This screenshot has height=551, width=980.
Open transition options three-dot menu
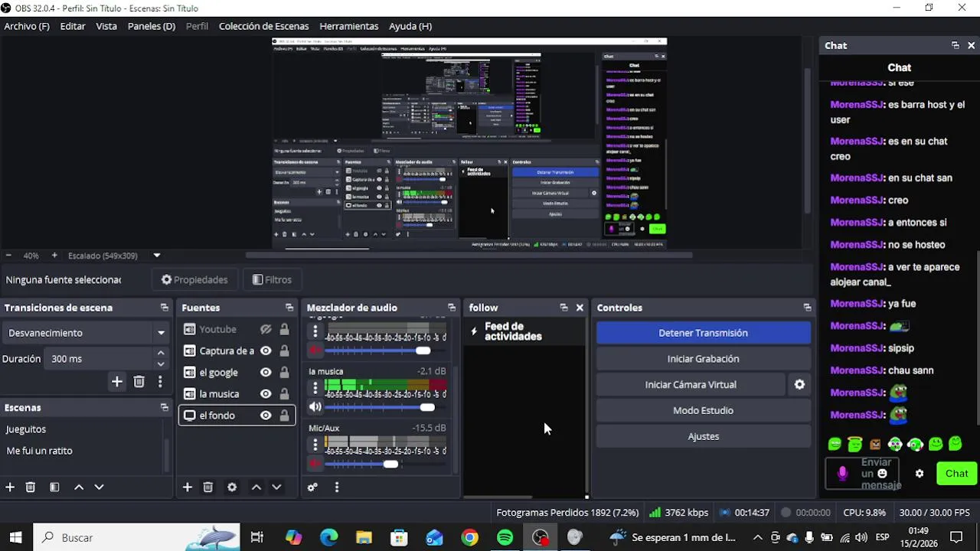click(160, 381)
